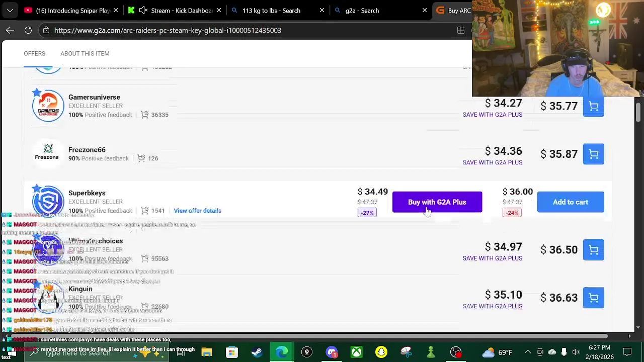
Task: Add the Gamersuniverse offer to cart
Action: coord(593,107)
